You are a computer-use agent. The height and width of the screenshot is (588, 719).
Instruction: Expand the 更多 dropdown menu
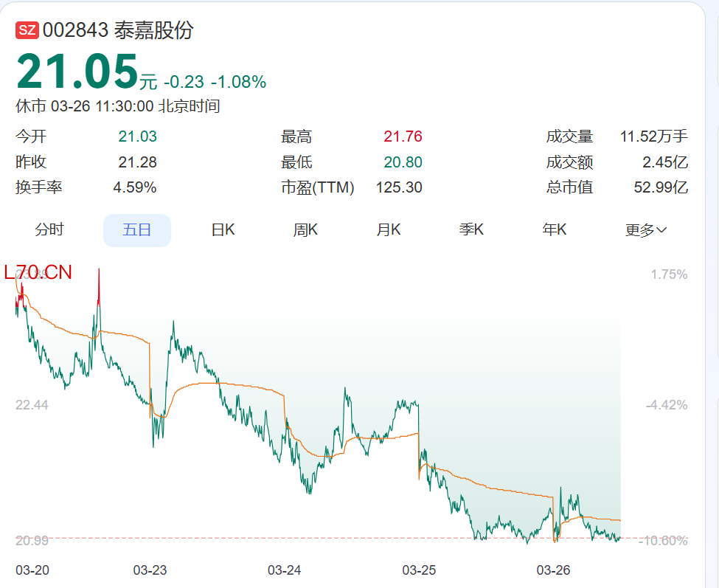pos(646,230)
